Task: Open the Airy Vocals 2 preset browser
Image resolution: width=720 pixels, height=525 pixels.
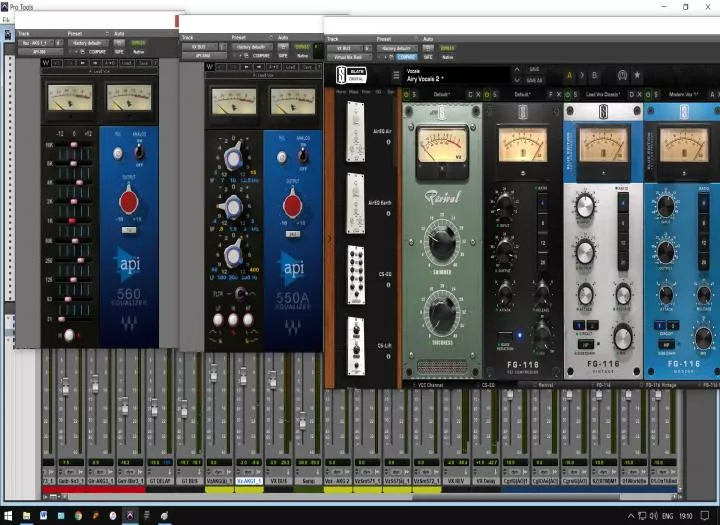Action: [457, 75]
